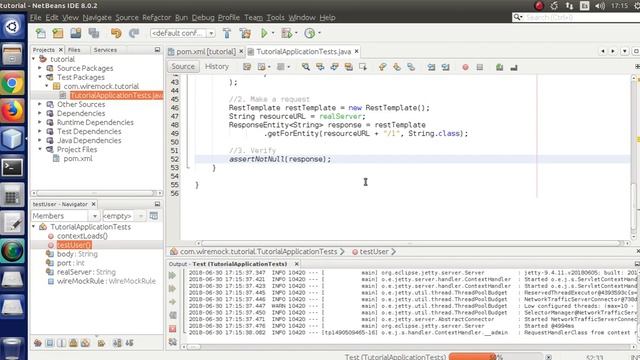This screenshot has height=360, width=640.
Task: Open Chrome from the Ubuntu launcher
Action: coord(12,83)
